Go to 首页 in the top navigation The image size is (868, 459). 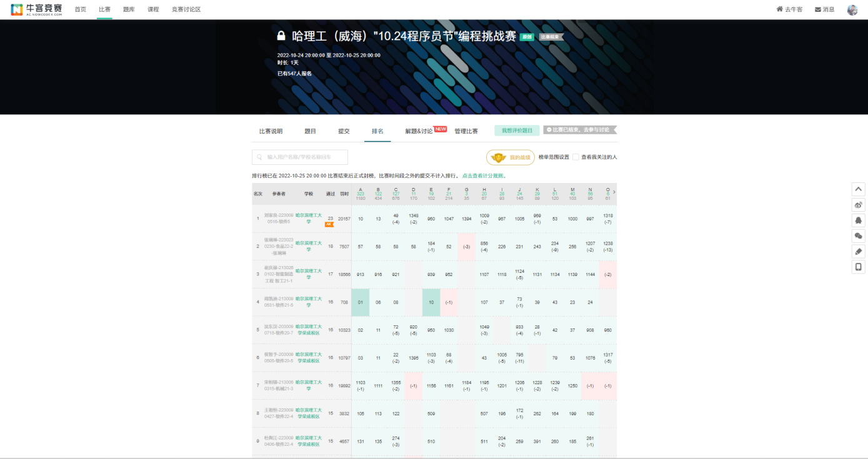pyautogui.click(x=81, y=9)
